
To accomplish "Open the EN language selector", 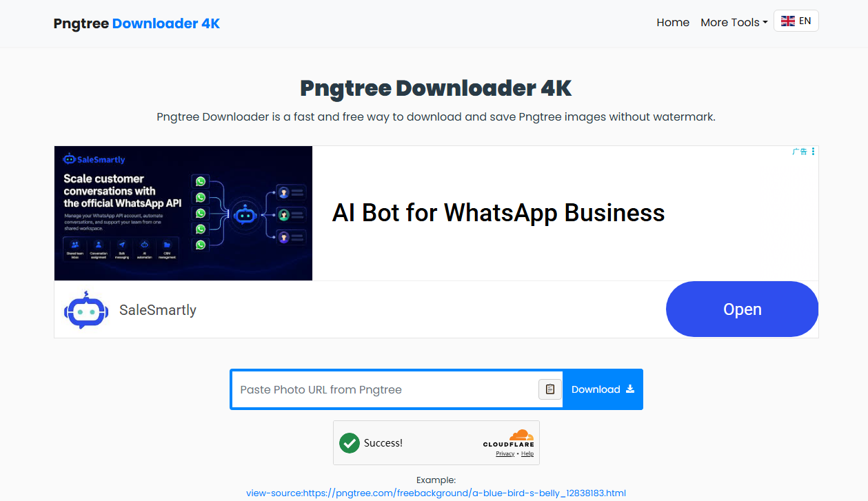I will 796,21.
